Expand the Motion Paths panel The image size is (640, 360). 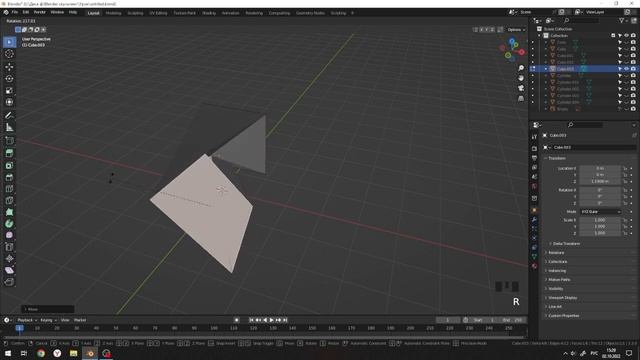(559, 280)
